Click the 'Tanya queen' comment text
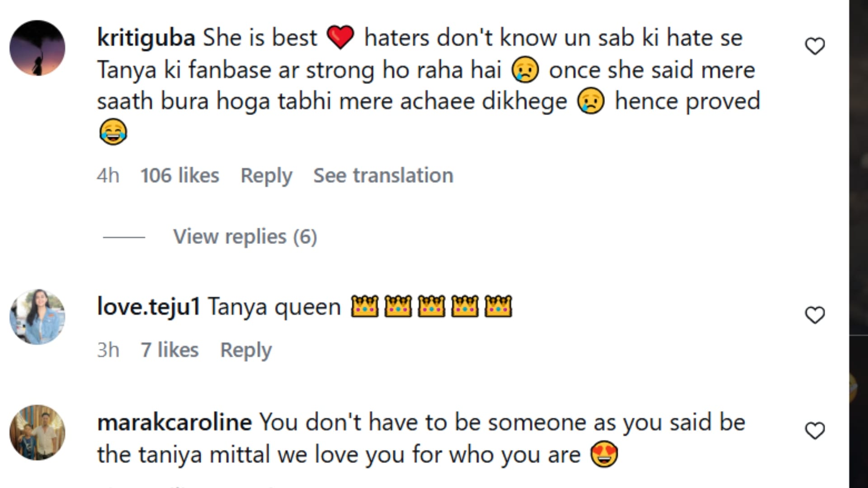The image size is (868, 488). (274, 307)
